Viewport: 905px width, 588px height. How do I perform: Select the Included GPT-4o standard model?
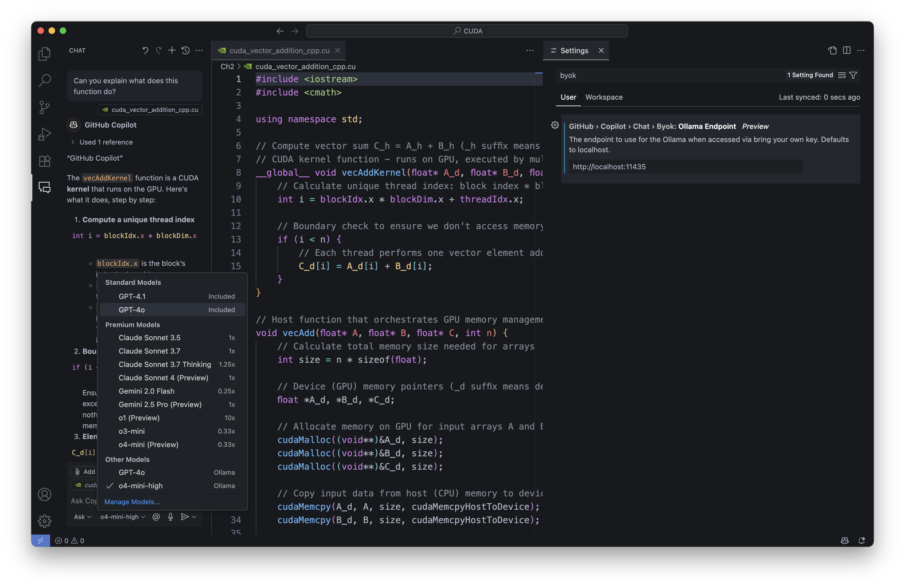pos(172,310)
